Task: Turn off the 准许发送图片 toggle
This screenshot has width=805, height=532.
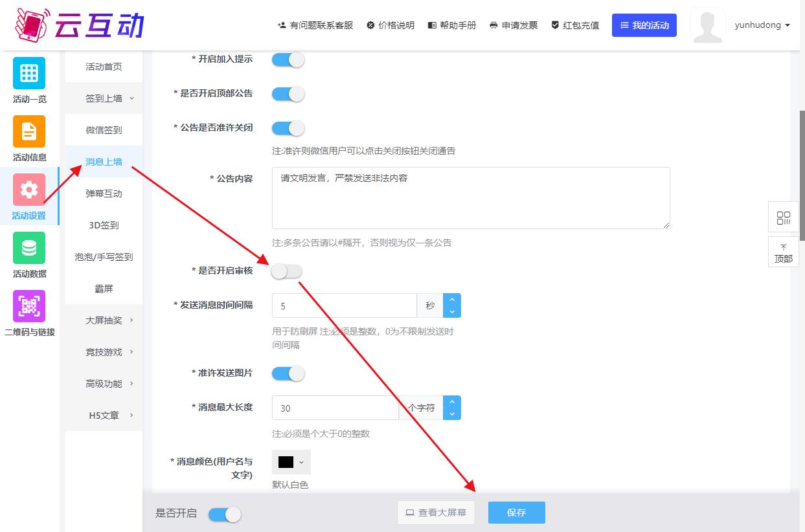Action: pos(288,373)
